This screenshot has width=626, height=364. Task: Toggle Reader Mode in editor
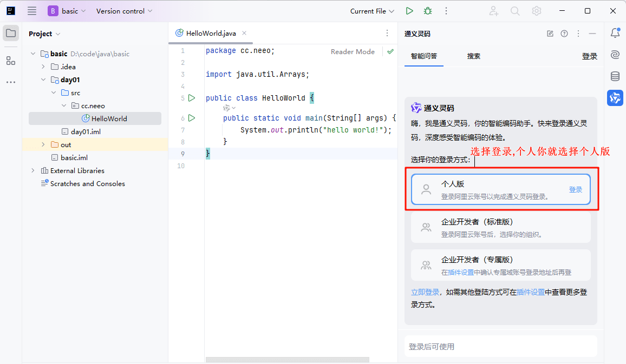[353, 51]
